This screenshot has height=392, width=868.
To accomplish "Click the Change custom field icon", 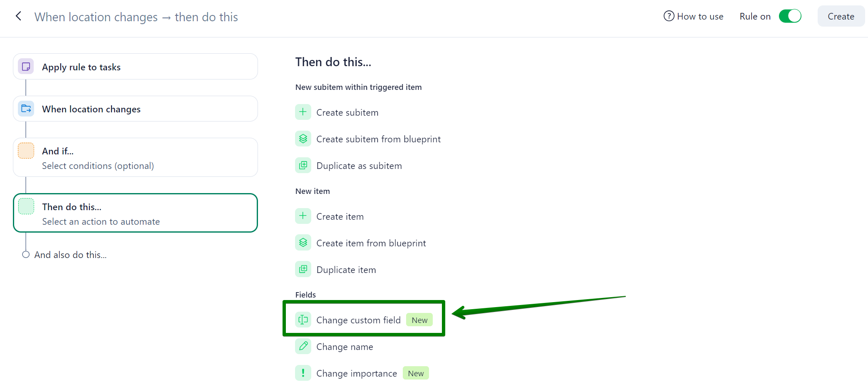I will click(303, 320).
